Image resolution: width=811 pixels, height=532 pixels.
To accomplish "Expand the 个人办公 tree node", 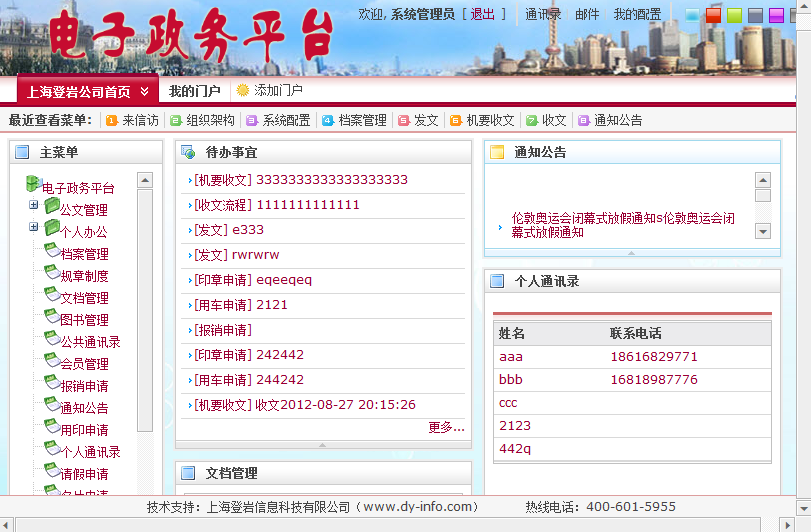I will tap(34, 227).
